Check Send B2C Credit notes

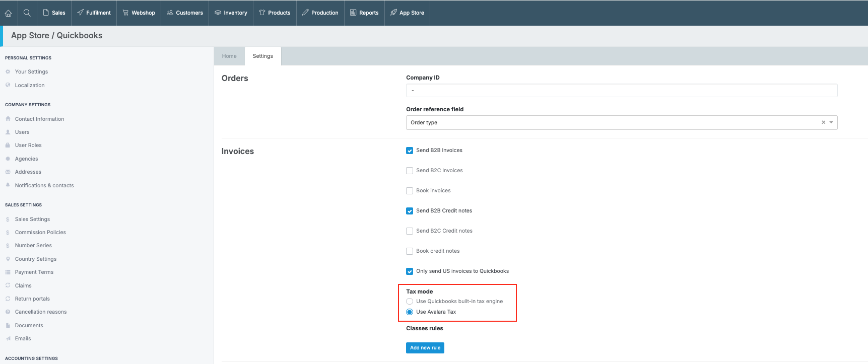click(x=410, y=231)
